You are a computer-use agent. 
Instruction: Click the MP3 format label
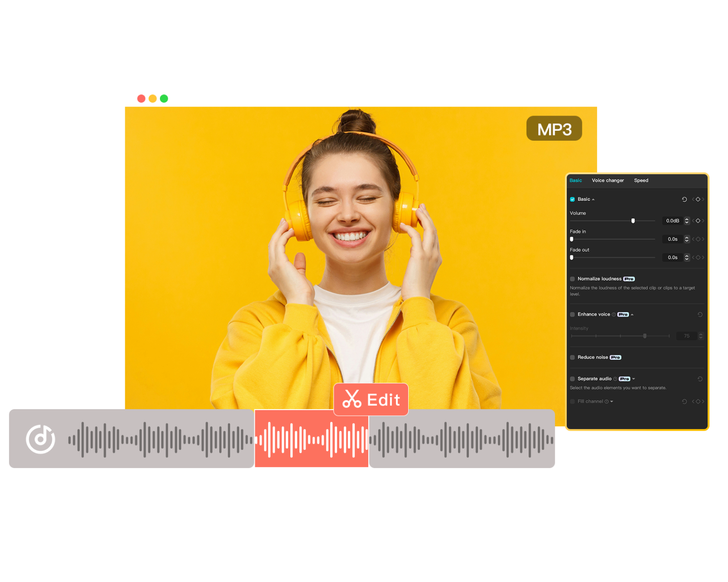(554, 128)
